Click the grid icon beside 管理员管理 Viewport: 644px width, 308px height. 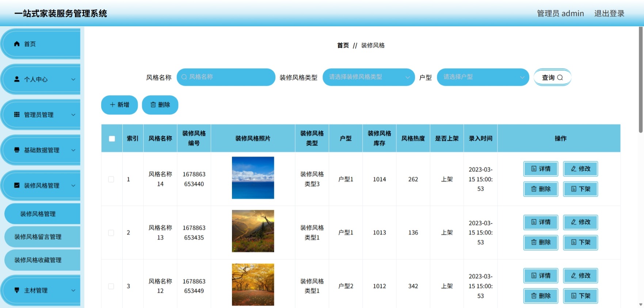click(17, 115)
